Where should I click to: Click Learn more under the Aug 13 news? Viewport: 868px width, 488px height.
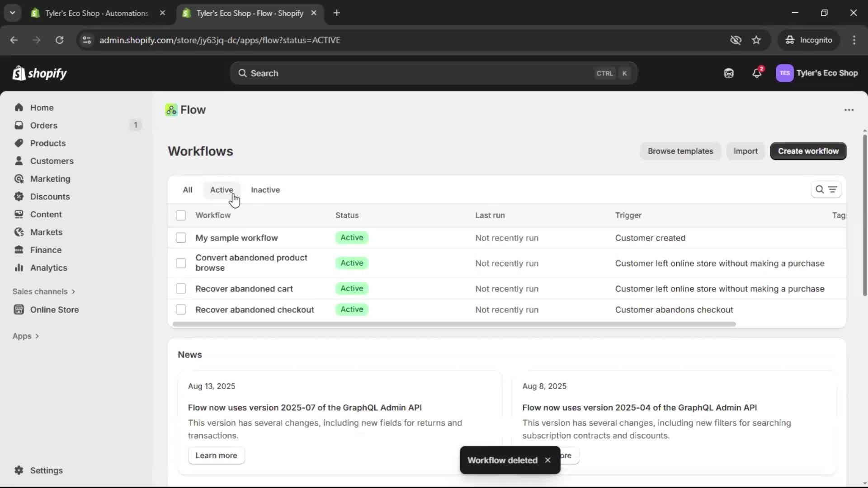pos(216,455)
